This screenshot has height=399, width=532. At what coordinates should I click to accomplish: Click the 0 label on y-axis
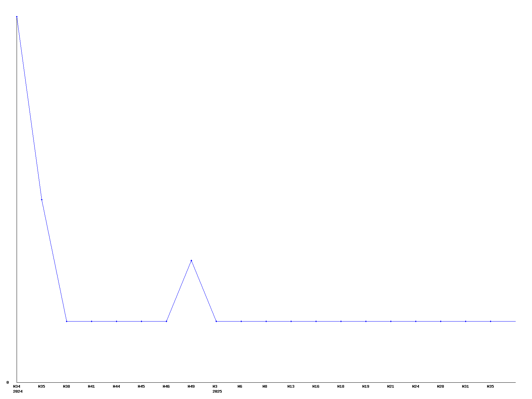pos(8,382)
